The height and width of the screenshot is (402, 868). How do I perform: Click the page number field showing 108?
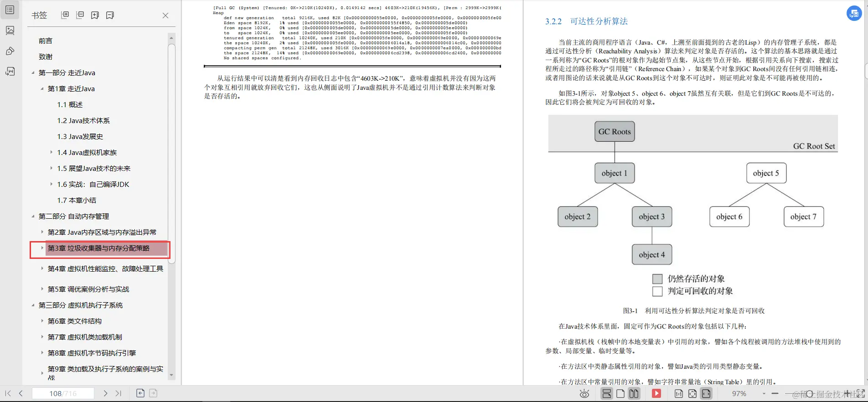[x=63, y=393]
